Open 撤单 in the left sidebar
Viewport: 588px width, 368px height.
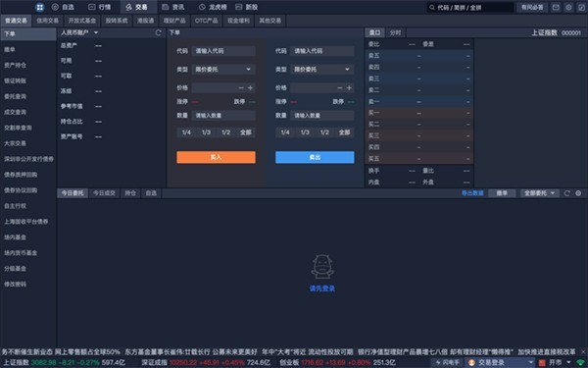pos(10,50)
